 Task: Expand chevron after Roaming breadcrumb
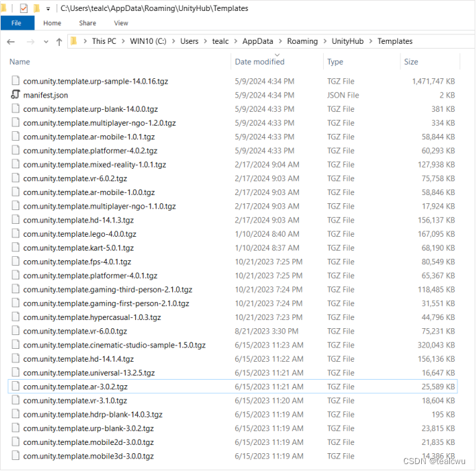pyautogui.click(x=325, y=41)
